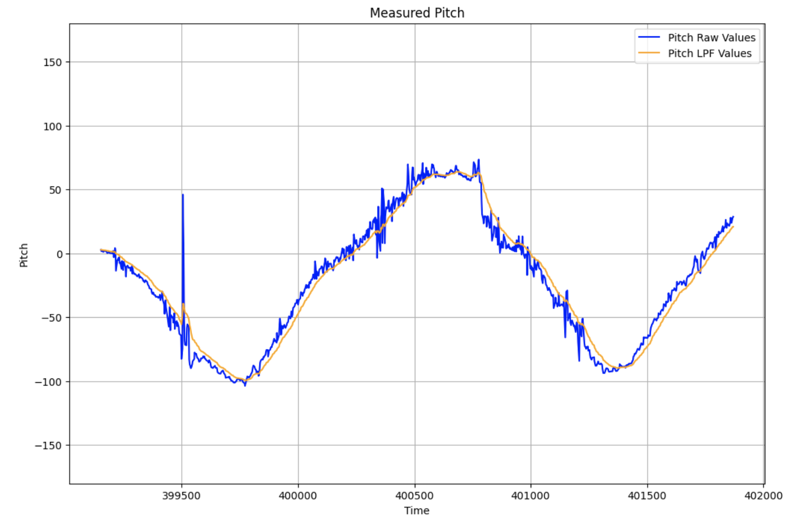Click the y-axis tick label −100
Image resolution: width=812 pixels, height=527 pixels.
click(48, 382)
